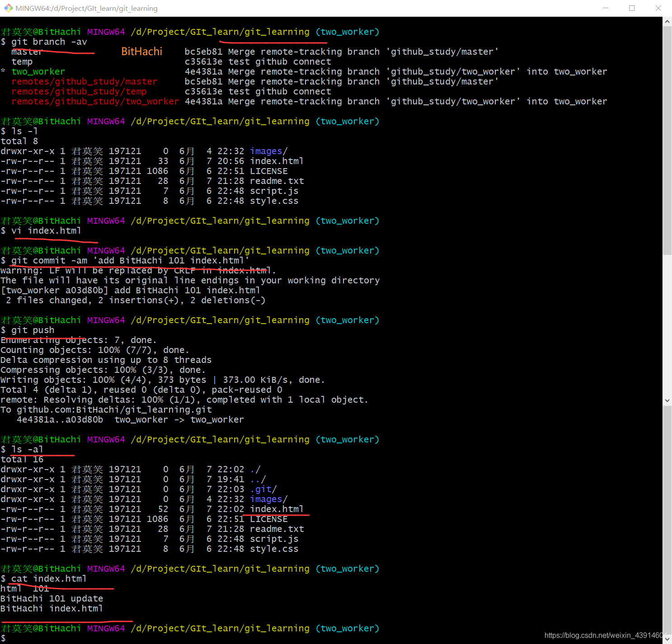The width and height of the screenshot is (672, 644).
Task: Click '4e4381a..a03d80b' push result line
Action: (130, 420)
